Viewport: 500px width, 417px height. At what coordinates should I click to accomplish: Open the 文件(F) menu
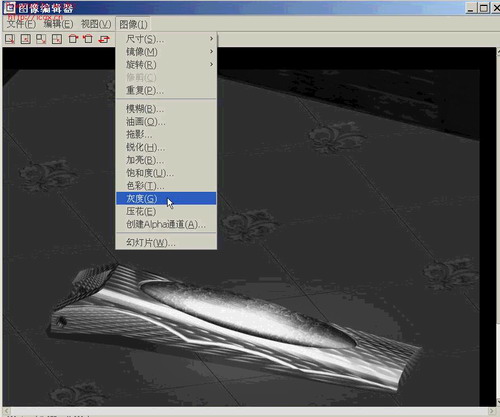tap(21, 24)
